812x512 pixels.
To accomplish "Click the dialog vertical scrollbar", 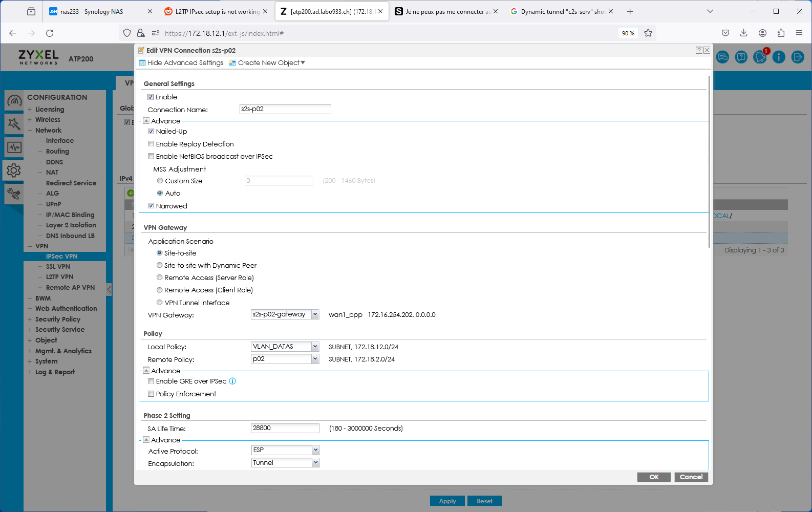I will (x=709, y=161).
